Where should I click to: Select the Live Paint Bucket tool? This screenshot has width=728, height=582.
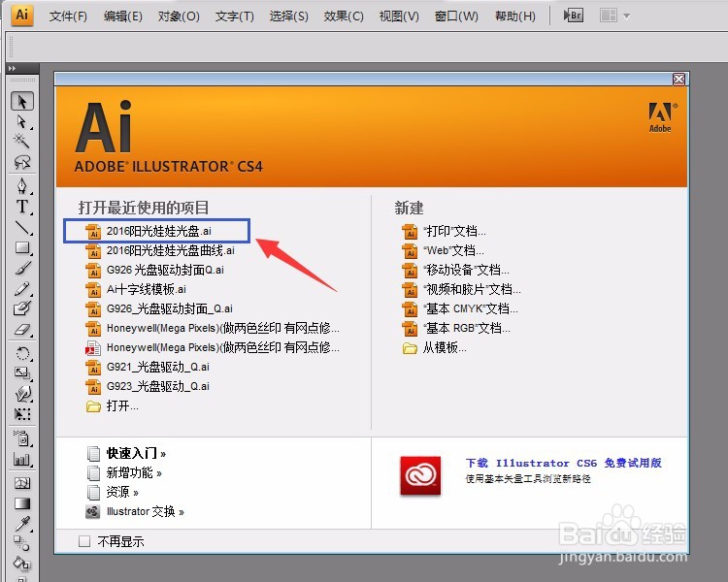(x=21, y=564)
